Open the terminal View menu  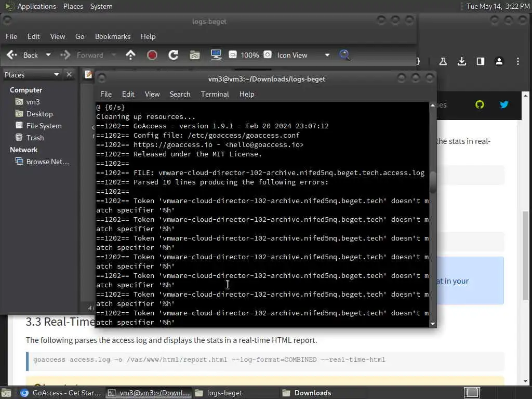(152, 94)
